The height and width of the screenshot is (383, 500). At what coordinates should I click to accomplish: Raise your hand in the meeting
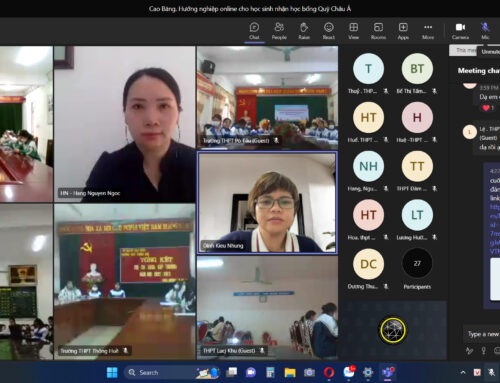pyautogui.click(x=304, y=31)
